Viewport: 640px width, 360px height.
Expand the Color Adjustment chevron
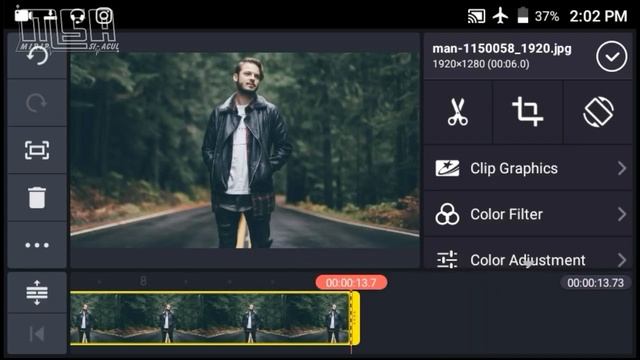[622, 260]
